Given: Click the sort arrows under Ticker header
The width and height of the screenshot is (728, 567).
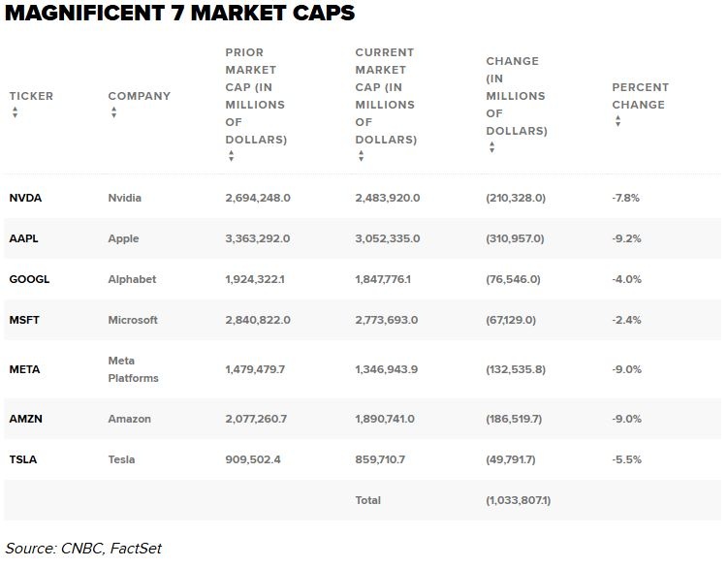Looking at the screenshot, I should click(x=15, y=112).
